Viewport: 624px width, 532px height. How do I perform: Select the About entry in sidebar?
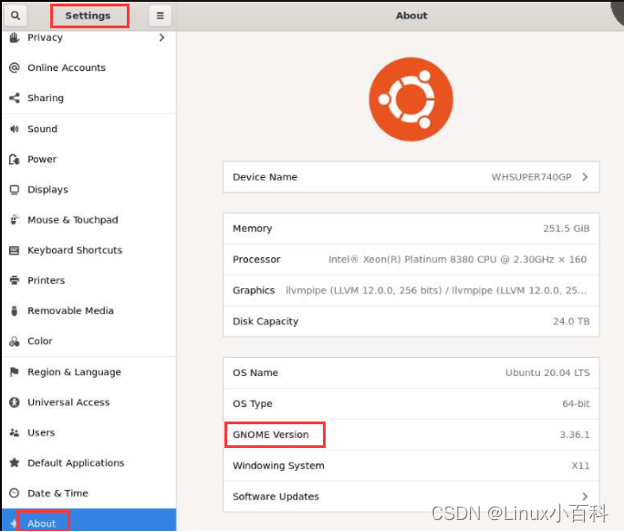coord(89,520)
